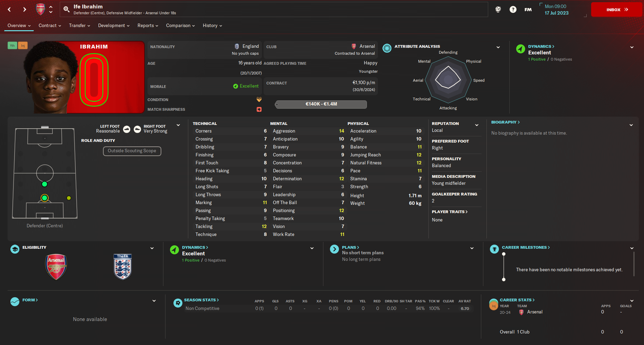This screenshot has width=644, height=345.
Task: Open the Contract tab menu
Action: 50,26
